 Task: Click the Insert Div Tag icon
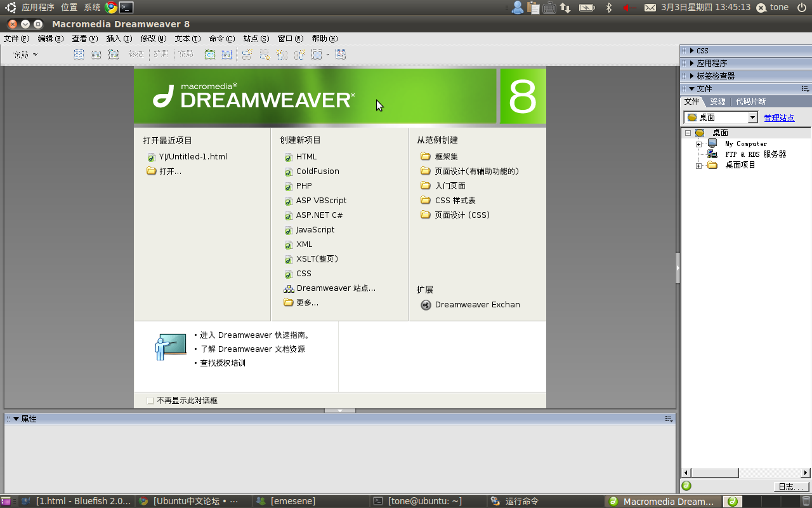point(96,55)
